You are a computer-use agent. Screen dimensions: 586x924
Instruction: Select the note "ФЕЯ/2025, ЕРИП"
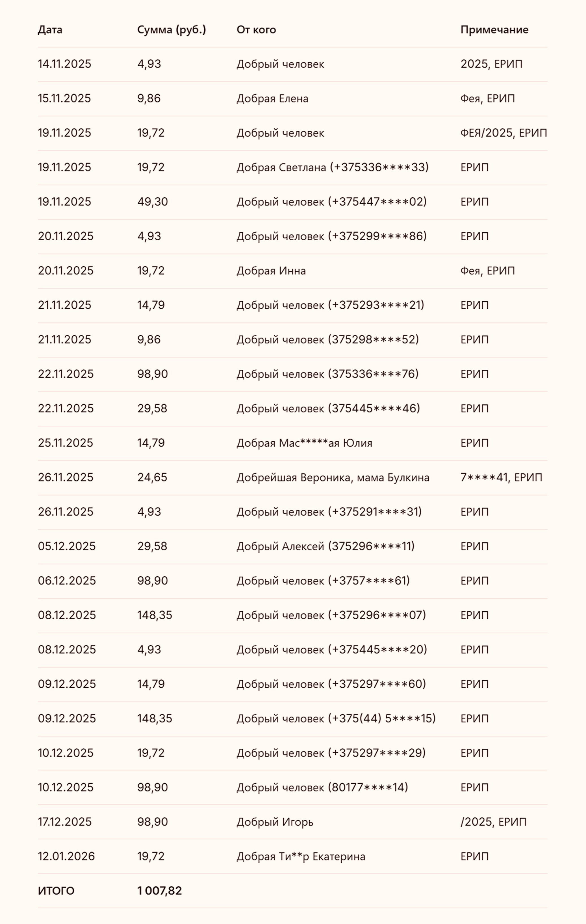coord(503,133)
